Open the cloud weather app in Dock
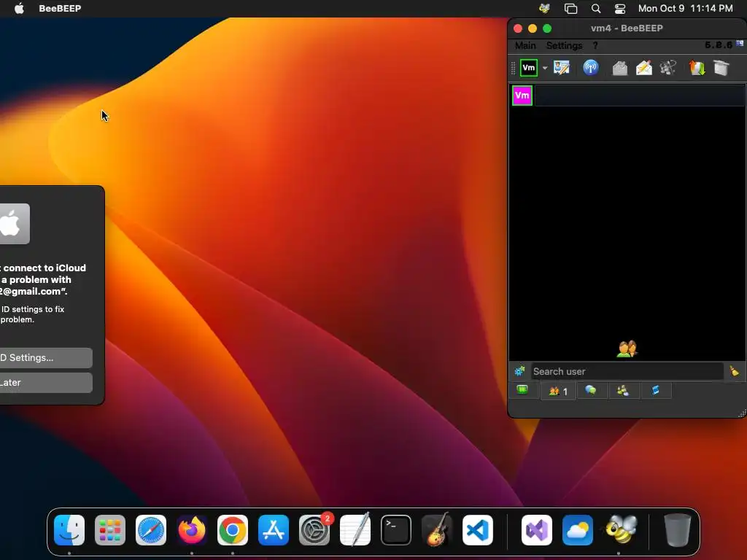 578,530
